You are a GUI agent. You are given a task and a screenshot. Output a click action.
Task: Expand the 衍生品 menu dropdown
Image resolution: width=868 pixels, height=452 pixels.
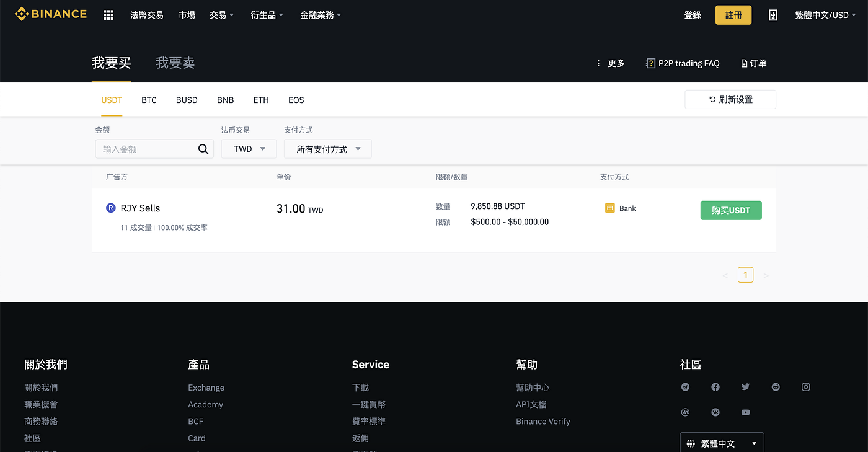(x=267, y=15)
